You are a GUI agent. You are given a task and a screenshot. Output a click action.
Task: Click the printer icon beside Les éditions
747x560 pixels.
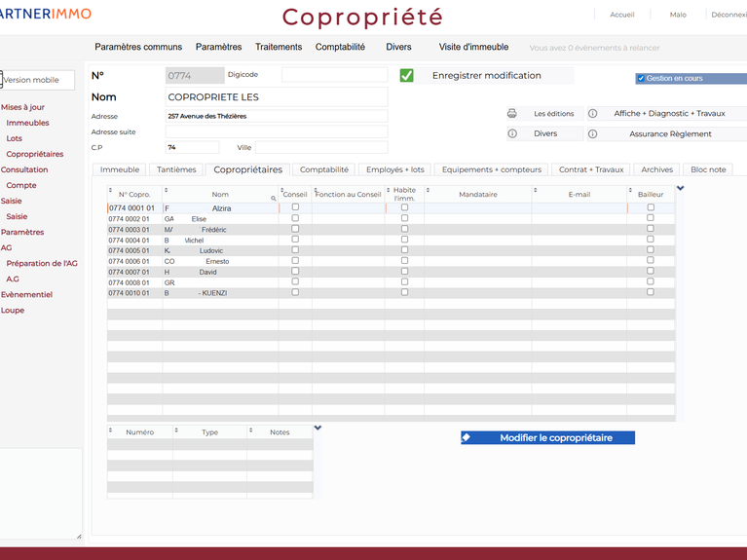pyautogui.click(x=512, y=114)
